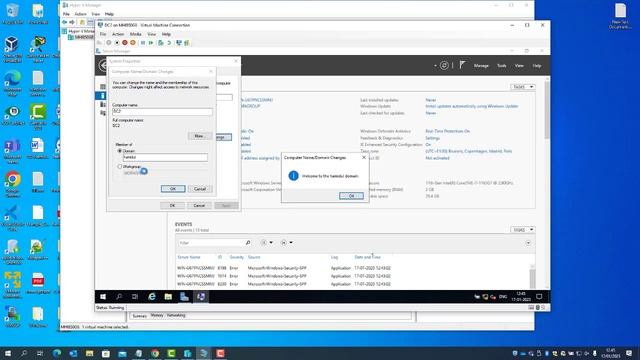Click the Server Manager refresh icon
The height and width of the screenshot is (360, 640).
(444, 65)
